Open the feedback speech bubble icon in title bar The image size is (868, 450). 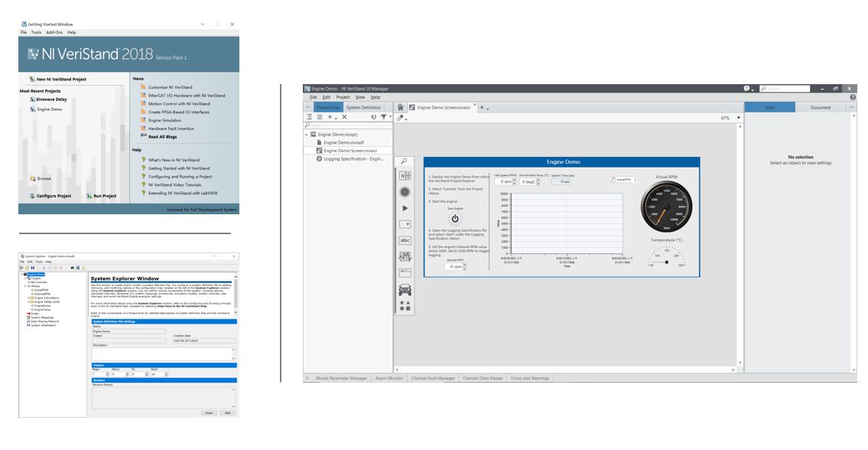point(746,88)
